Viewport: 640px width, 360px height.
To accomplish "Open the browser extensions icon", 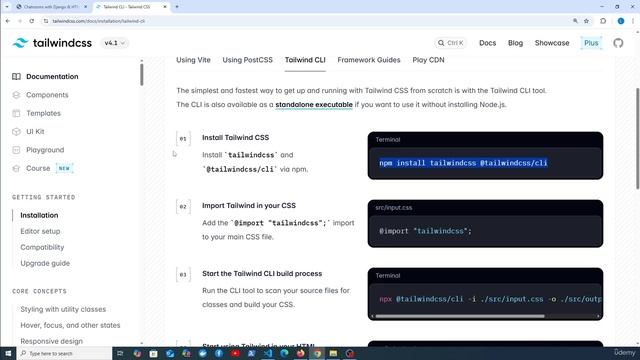I will [603, 21].
